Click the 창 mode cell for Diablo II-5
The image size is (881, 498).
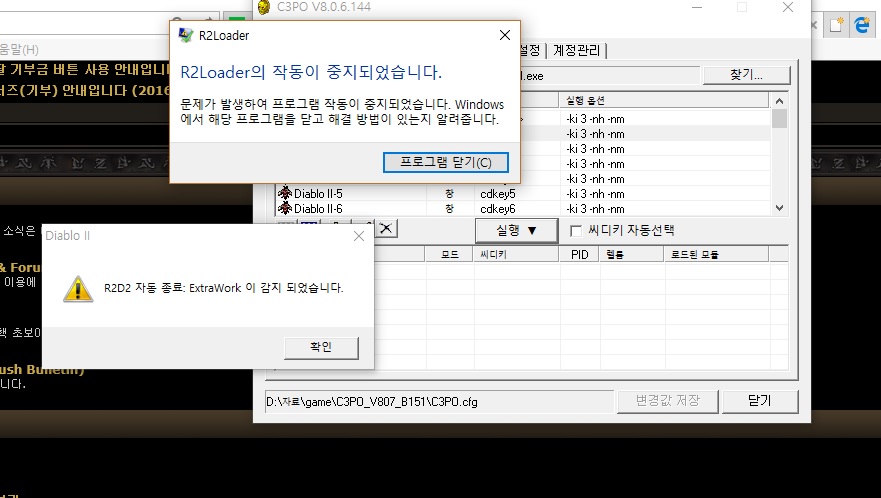449,194
